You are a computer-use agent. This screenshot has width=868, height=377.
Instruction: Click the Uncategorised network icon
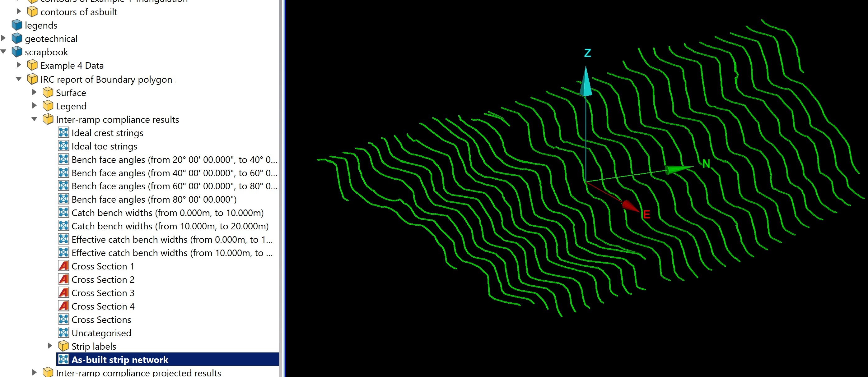pos(63,333)
